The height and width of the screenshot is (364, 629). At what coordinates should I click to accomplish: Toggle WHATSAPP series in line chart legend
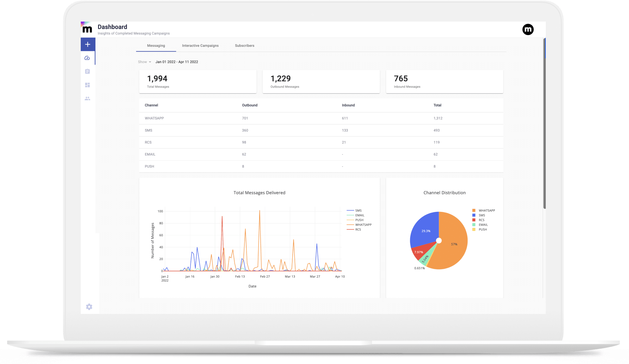363,225
